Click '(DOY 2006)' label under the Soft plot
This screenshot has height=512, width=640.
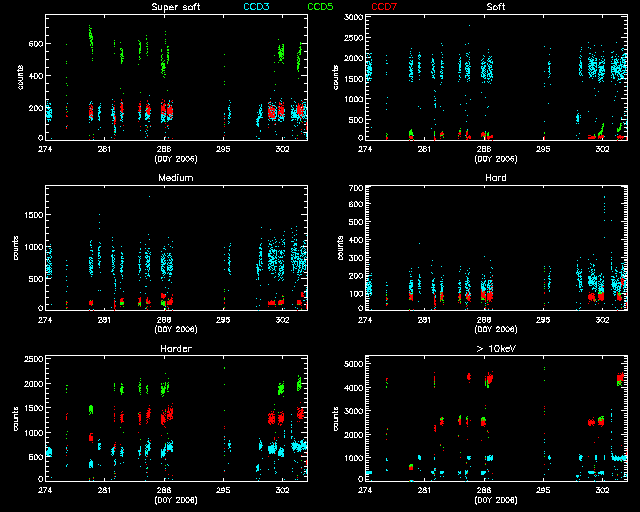click(x=495, y=158)
